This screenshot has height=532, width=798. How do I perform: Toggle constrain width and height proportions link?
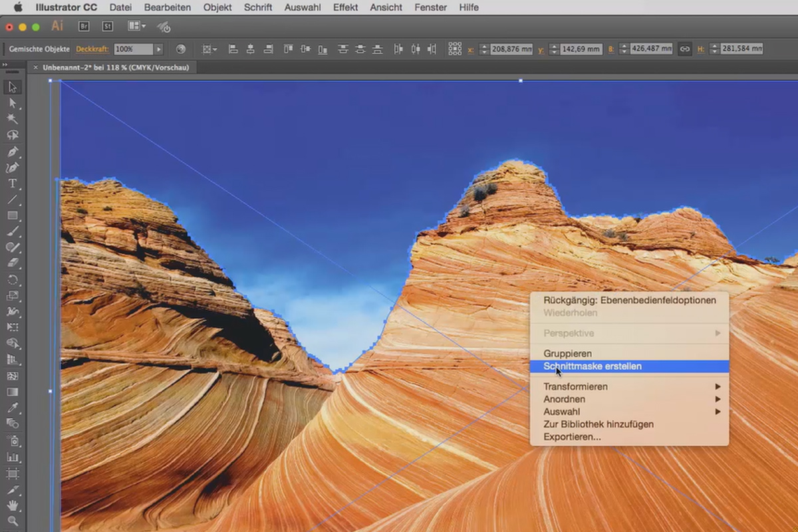click(684, 49)
